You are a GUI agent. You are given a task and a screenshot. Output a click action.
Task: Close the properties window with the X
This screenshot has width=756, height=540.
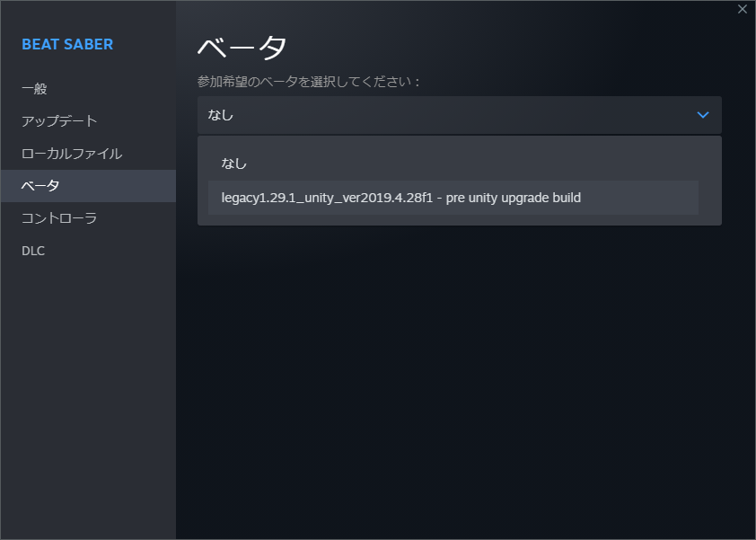click(x=742, y=9)
